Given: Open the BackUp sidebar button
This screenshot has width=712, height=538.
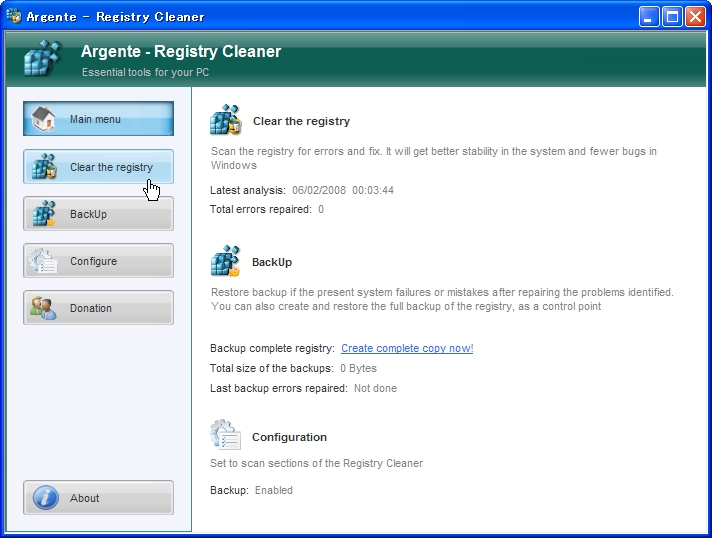Looking at the screenshot, I should point(98,214).
